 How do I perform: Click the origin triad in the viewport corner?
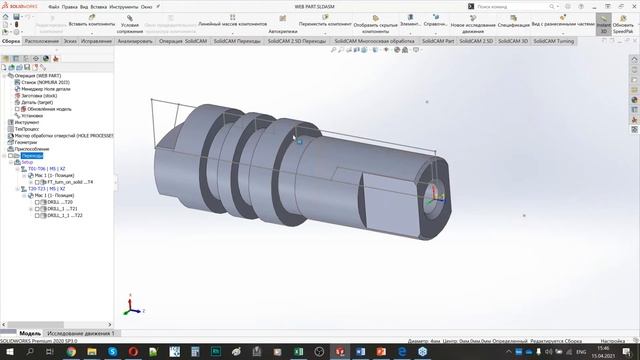(x=132, y=306)
